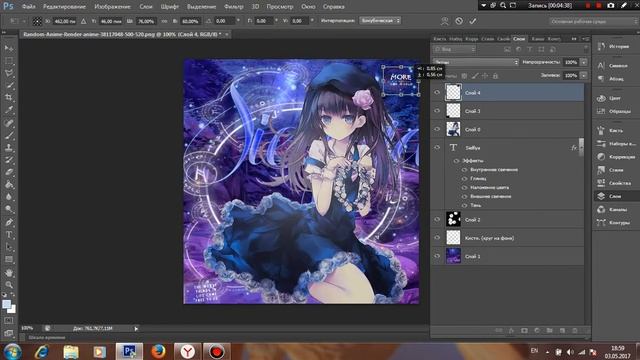Click the delete layer trash icon
The height and width of the screenshot is (360, 640).
tap(574, 330)
